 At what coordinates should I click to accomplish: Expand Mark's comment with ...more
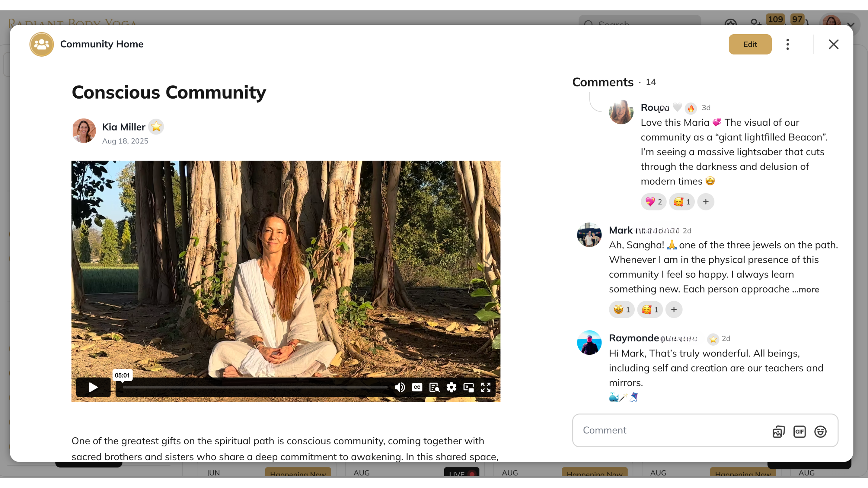pos(806,289)
